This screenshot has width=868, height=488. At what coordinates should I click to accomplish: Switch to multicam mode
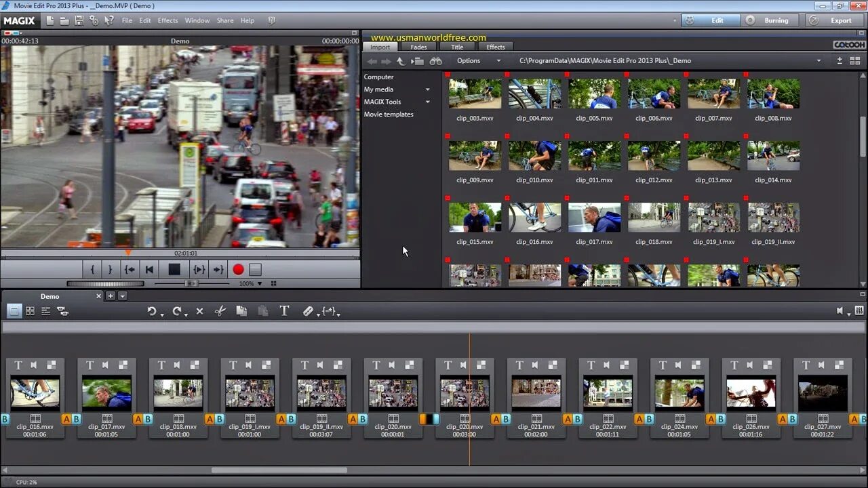(62, 311)
